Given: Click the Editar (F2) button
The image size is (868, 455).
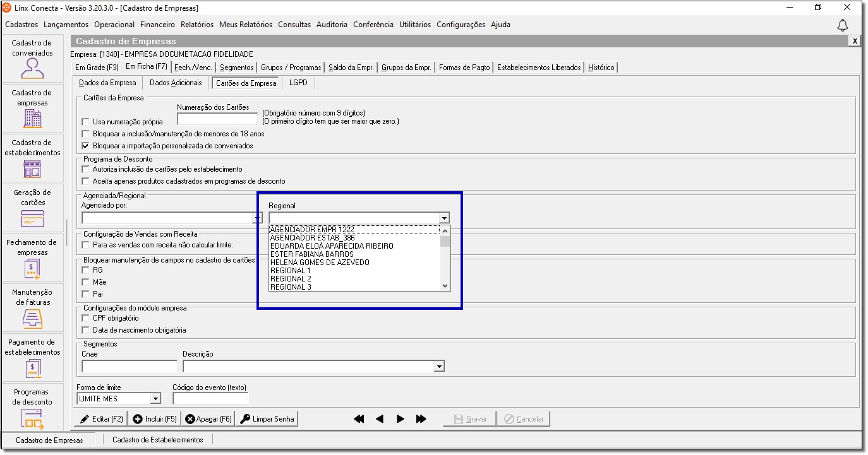Looking at the screenshot, I should 101,419.
